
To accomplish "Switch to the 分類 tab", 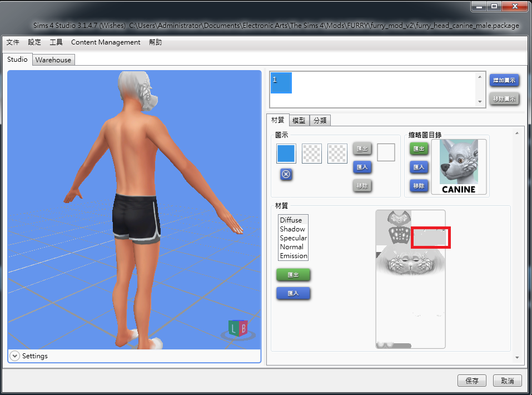I will click(x=320, y=121).
